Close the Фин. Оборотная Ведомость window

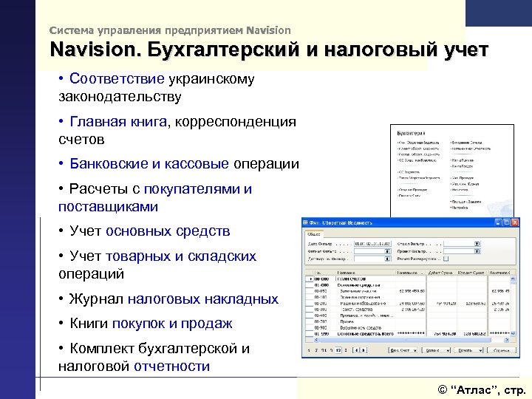click(x=515, y=222)
